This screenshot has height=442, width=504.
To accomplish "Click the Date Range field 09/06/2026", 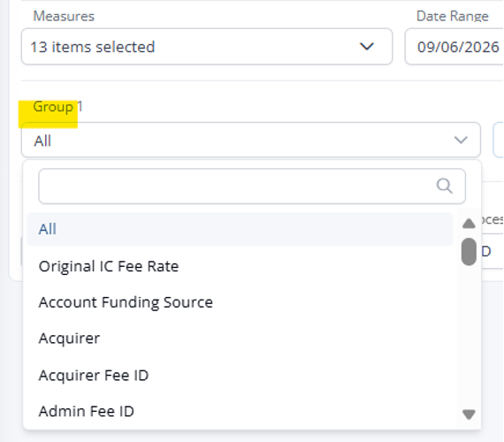I will point(454,47).
